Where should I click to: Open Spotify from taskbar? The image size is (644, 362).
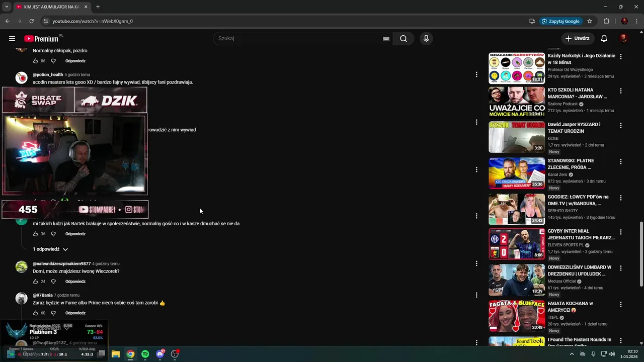point(145,354)
